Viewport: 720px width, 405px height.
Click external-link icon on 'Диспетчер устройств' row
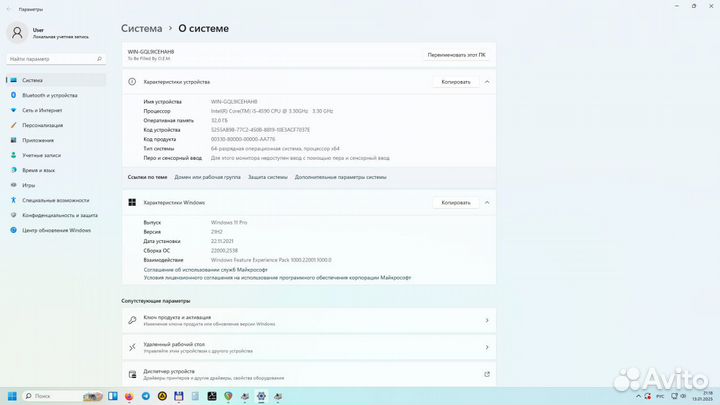(487, 374)
